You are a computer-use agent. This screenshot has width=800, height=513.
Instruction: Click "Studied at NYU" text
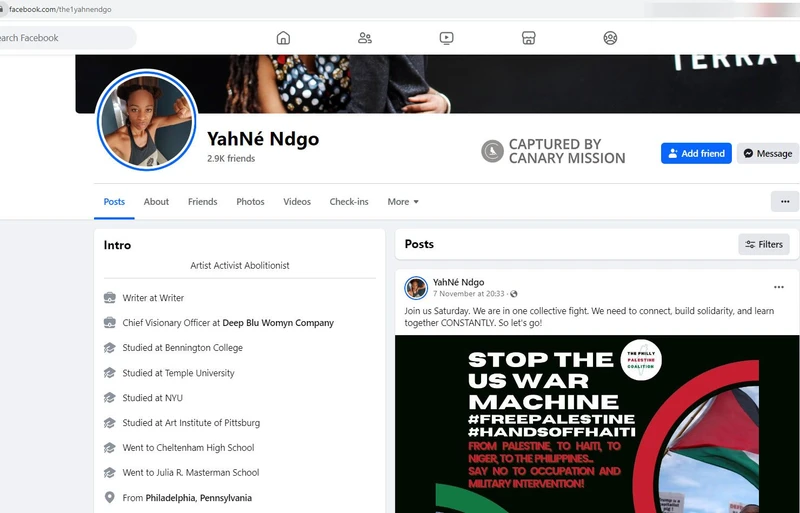point(153,398)
